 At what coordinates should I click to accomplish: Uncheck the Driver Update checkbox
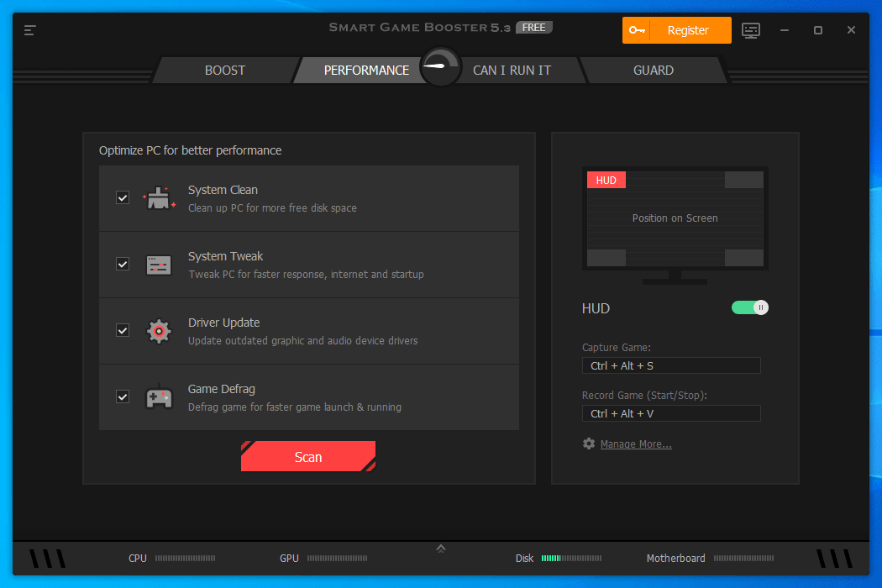[123, 331]
